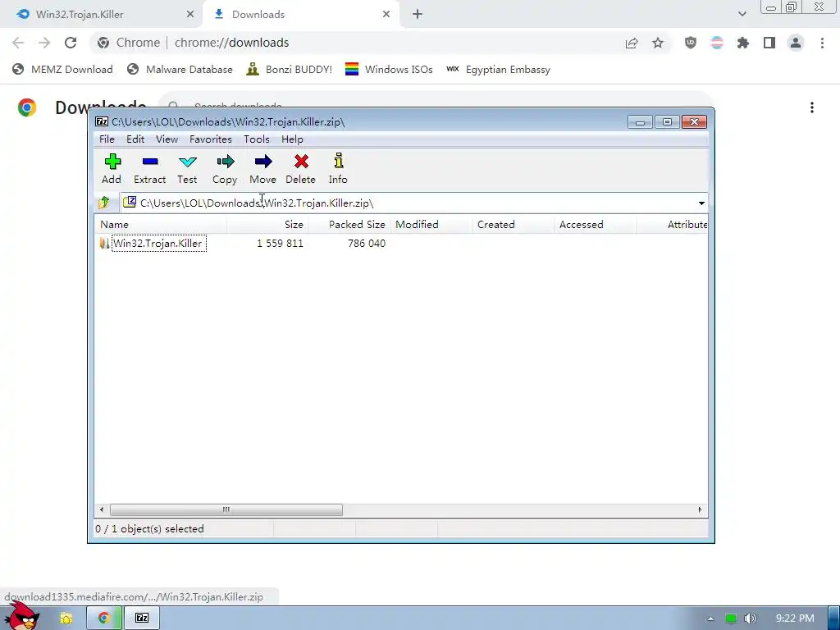Bookmark this page with the star
The height and width of the screenshot is (630, 840).
pos(658,43)
